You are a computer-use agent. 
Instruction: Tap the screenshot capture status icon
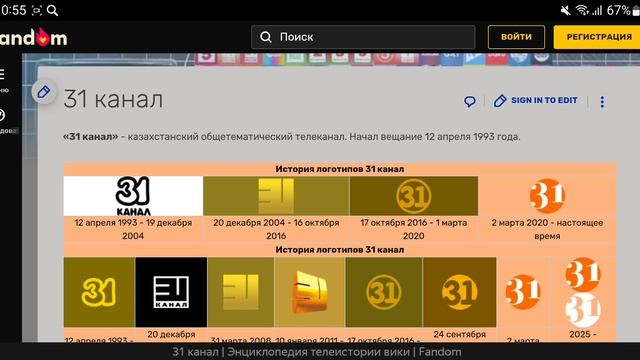point(37,10)
